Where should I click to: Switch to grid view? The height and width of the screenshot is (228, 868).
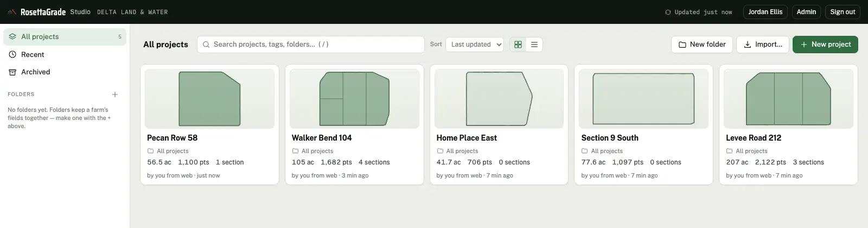point(518,45)
